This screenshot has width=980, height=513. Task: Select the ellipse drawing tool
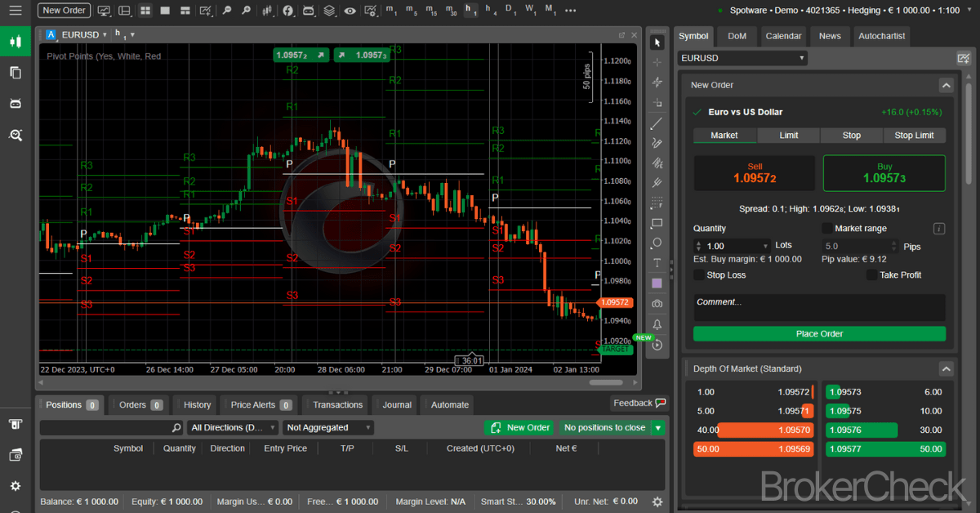click(x=657, y=243)
